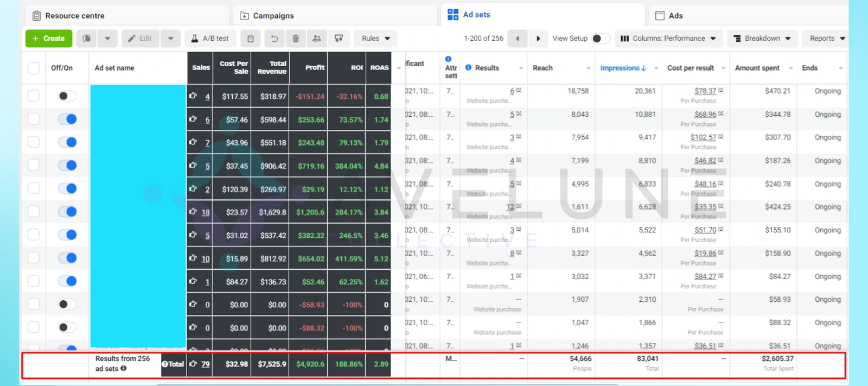This screenshot has height=386, width=868.
Task: Open the $78.37 cost per result link
Action: 705,91
